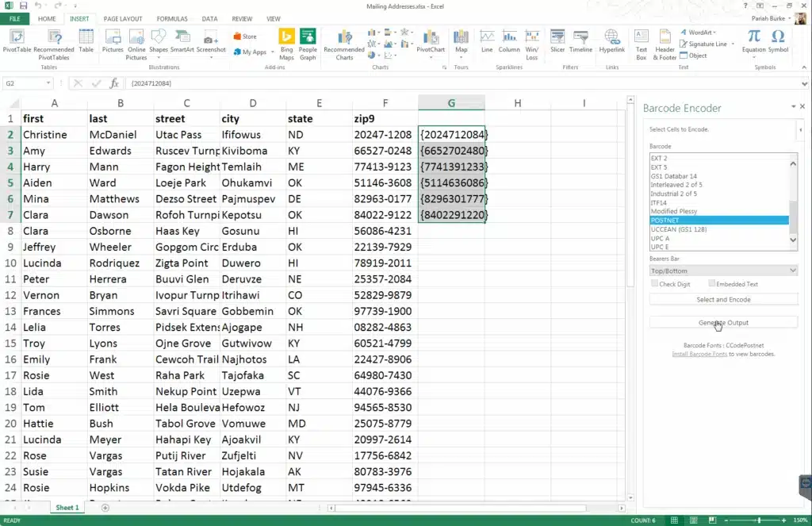Click the Install Barcode Fonts link
The image size is (812, 526).
click(x=699, y=354)
